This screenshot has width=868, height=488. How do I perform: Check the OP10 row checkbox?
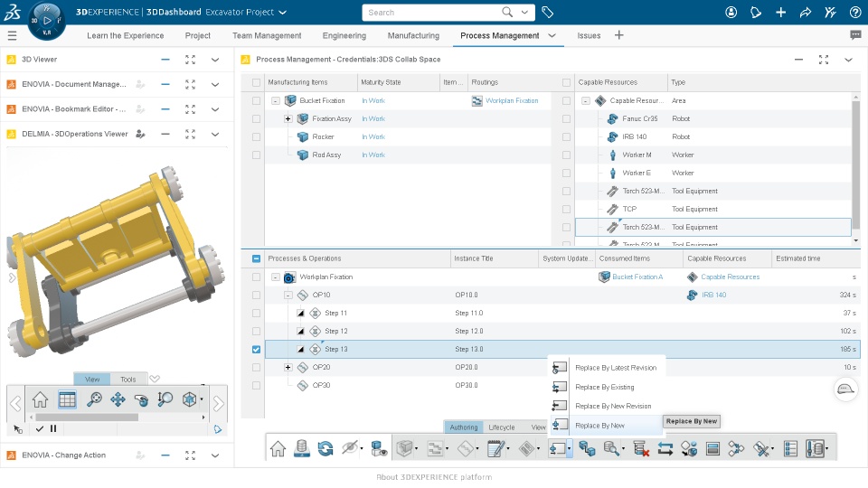click(x=256, y=295)
